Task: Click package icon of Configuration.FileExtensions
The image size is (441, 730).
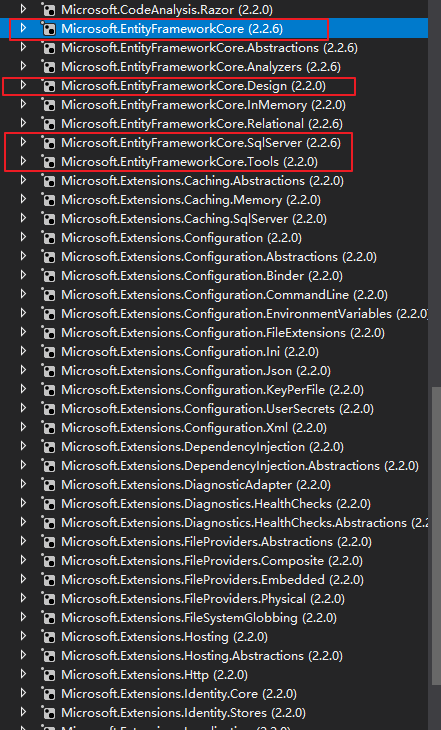Action: coord(48,333)
